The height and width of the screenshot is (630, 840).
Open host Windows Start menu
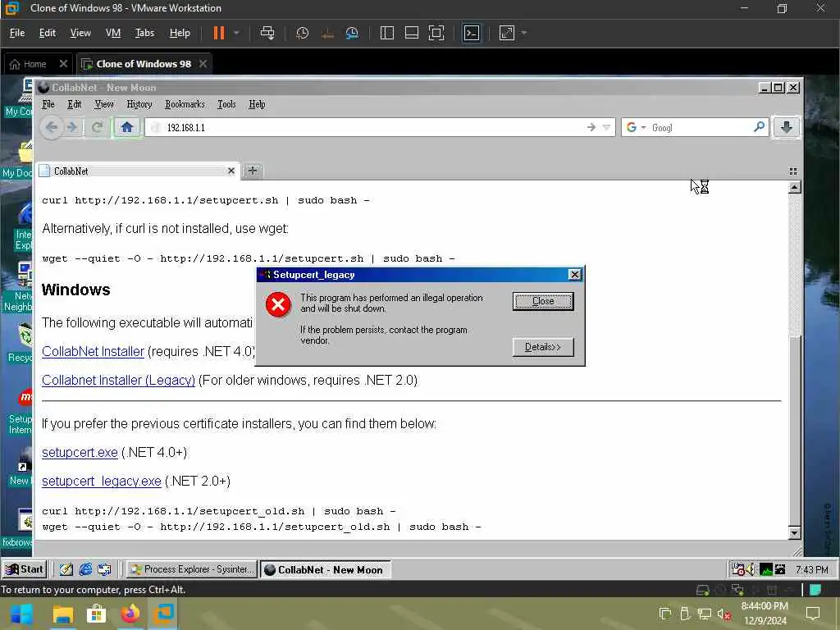click(x=22, y=614)
